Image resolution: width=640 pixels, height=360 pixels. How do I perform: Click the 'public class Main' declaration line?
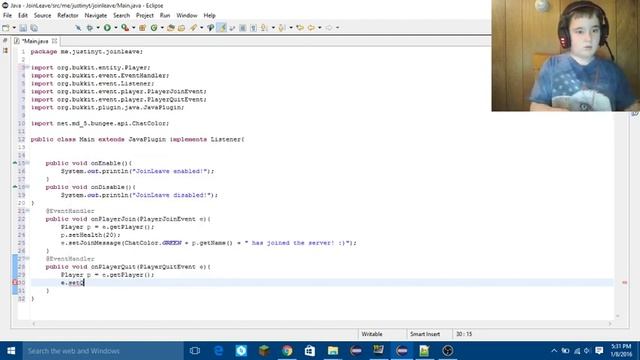[x=138, y=139]
